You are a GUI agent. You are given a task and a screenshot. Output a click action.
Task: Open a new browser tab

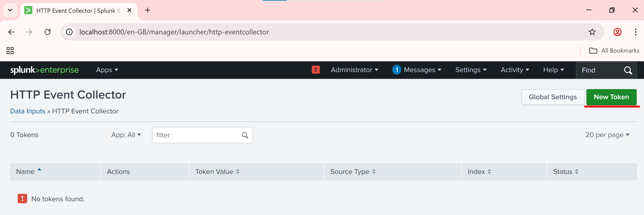coord(147,10)
